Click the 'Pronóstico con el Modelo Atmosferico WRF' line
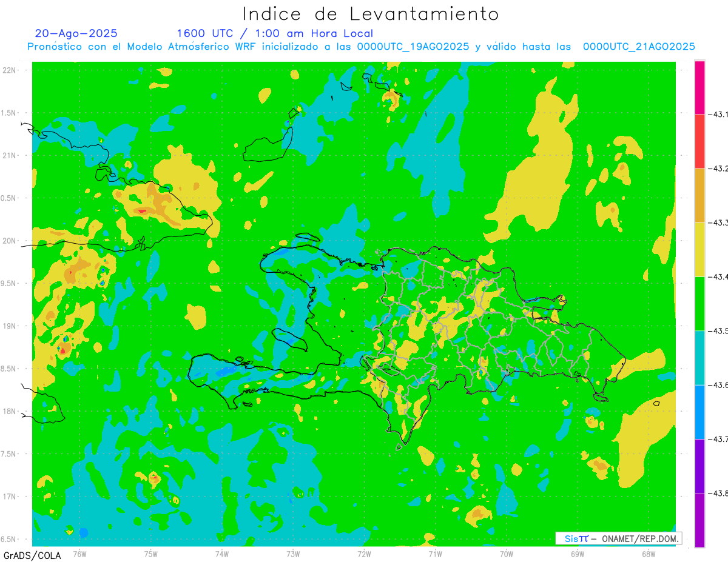Screen dimensions: 728x562 pyautogui.click(x=361, y=47)
